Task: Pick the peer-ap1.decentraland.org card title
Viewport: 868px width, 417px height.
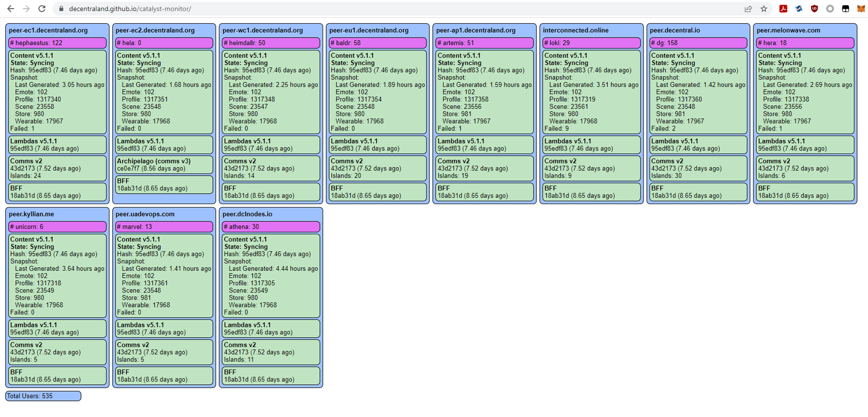Action: pyautogui.click(x=476, y=31)
